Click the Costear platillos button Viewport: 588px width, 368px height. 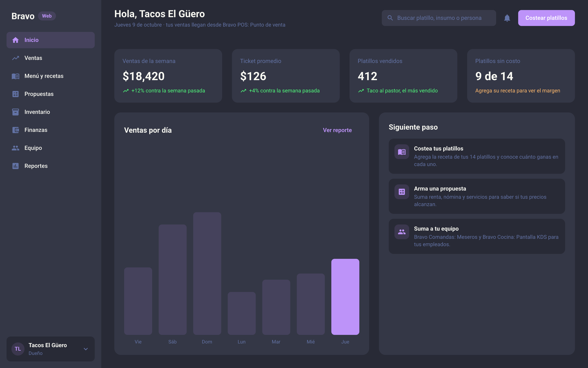[546, 18]
